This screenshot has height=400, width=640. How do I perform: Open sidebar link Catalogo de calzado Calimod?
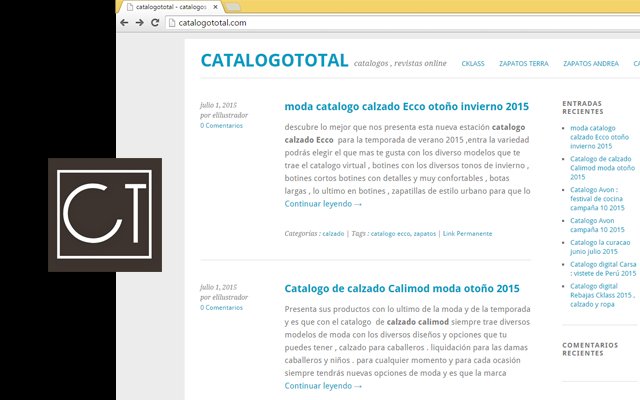click(x=602, y=168)
